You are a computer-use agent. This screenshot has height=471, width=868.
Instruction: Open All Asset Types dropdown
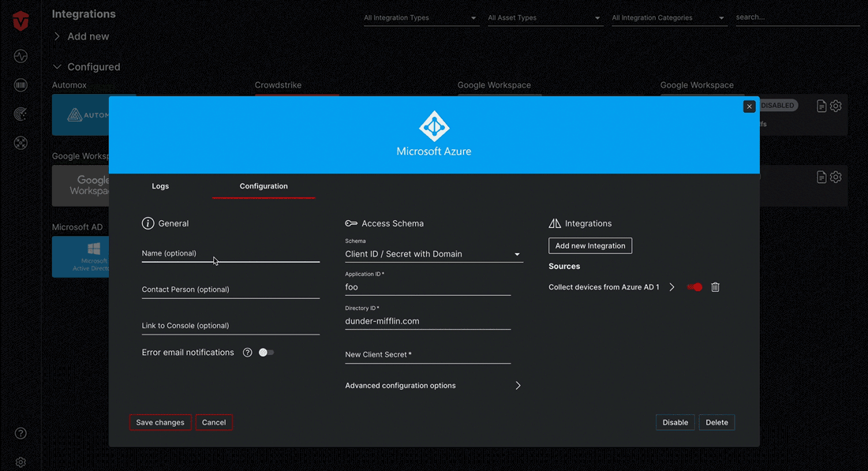tap(544, 17)
